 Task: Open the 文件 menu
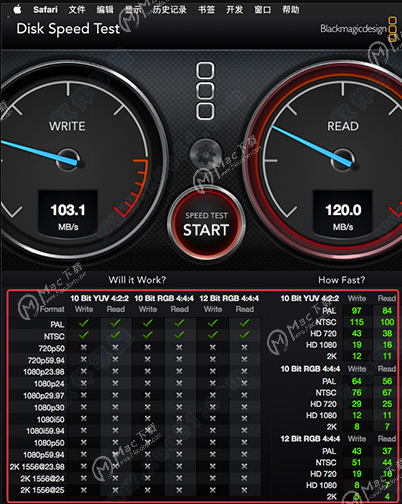77,10
